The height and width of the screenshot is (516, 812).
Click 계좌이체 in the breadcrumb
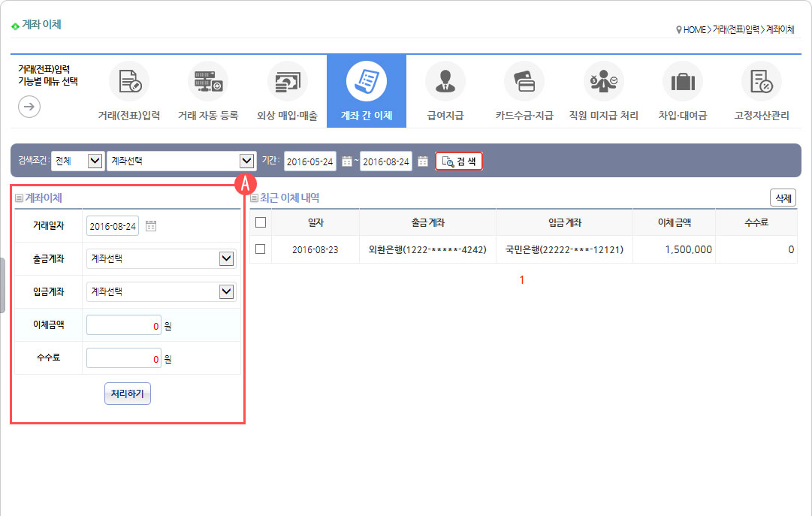point(780,29)
